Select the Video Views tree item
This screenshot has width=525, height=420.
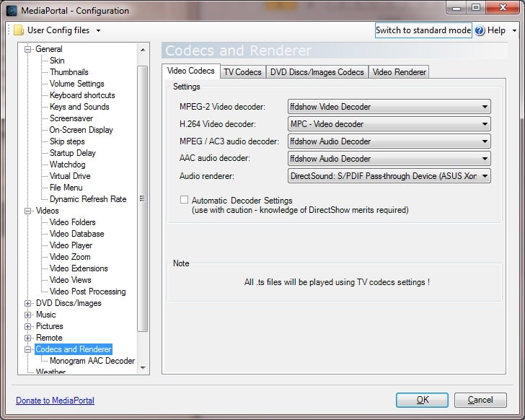coord(71,280)
